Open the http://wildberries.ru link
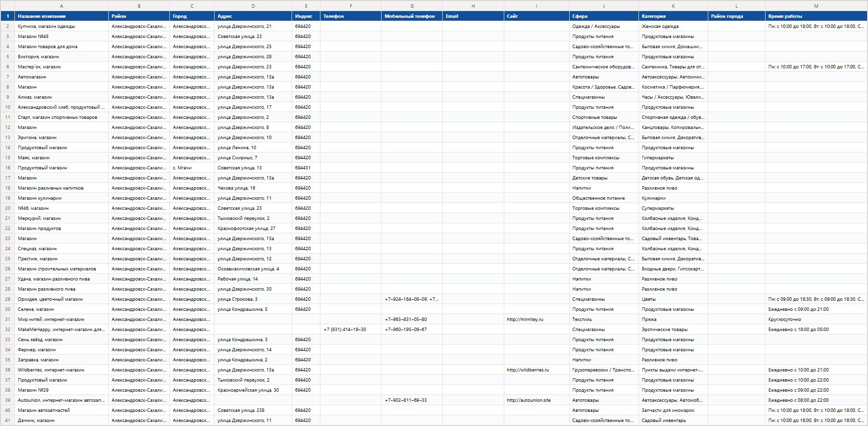The width and height of the screenshot is (868, 434). [528, 370]
